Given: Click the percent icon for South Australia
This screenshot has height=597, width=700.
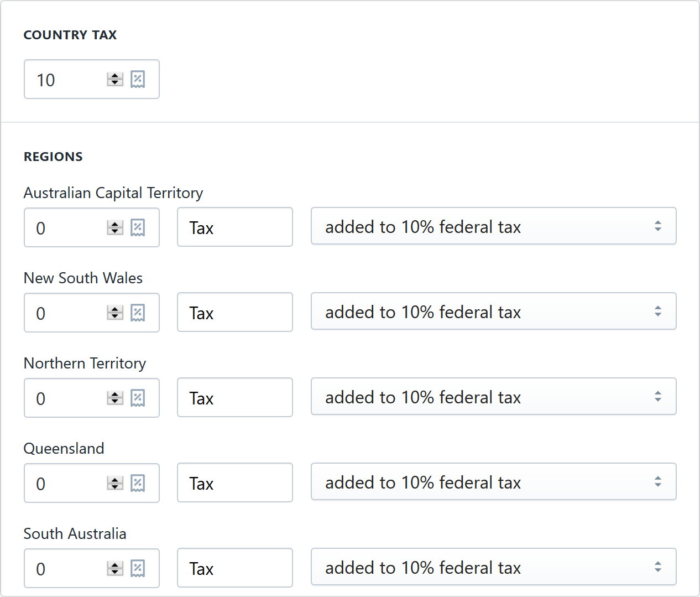Looking at the screenshot, I should click(138, 568).
